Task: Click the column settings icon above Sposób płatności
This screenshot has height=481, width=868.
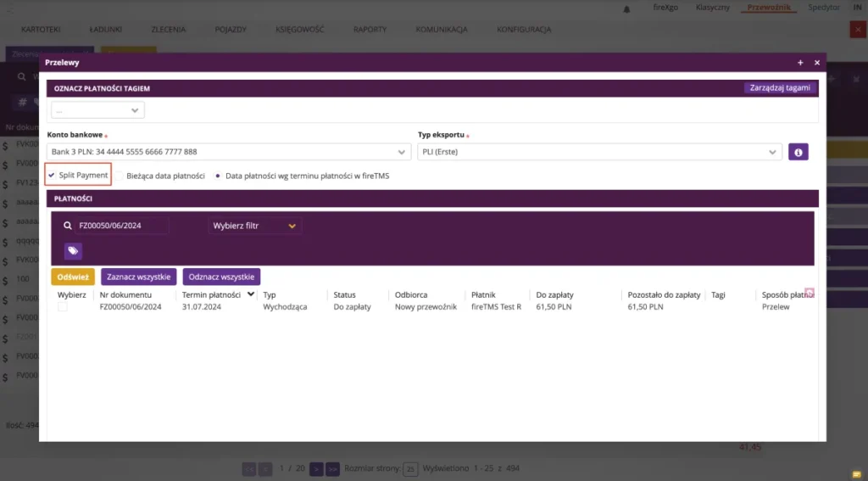Action: pyautogui.click(x=810, y=292)
